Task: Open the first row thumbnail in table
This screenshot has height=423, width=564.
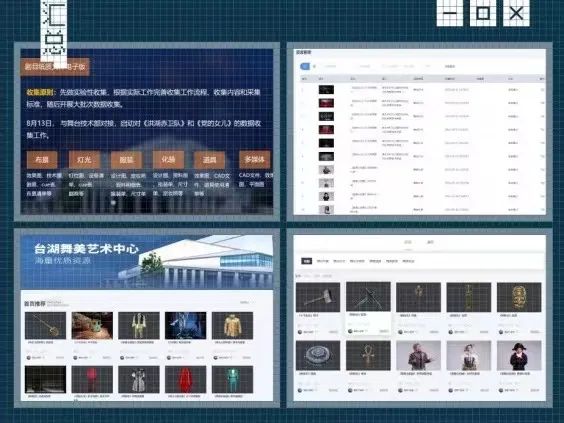Action: click(326, 90)
